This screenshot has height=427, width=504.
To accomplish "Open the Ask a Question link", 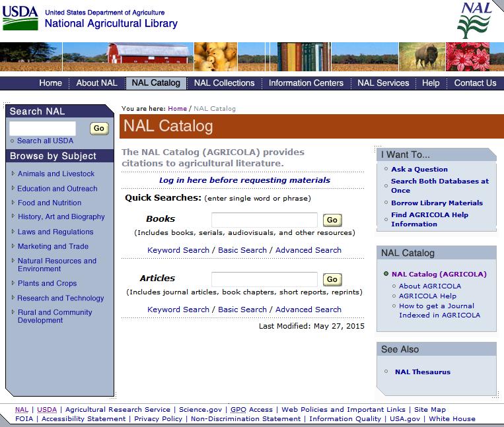I will [419, 170].
